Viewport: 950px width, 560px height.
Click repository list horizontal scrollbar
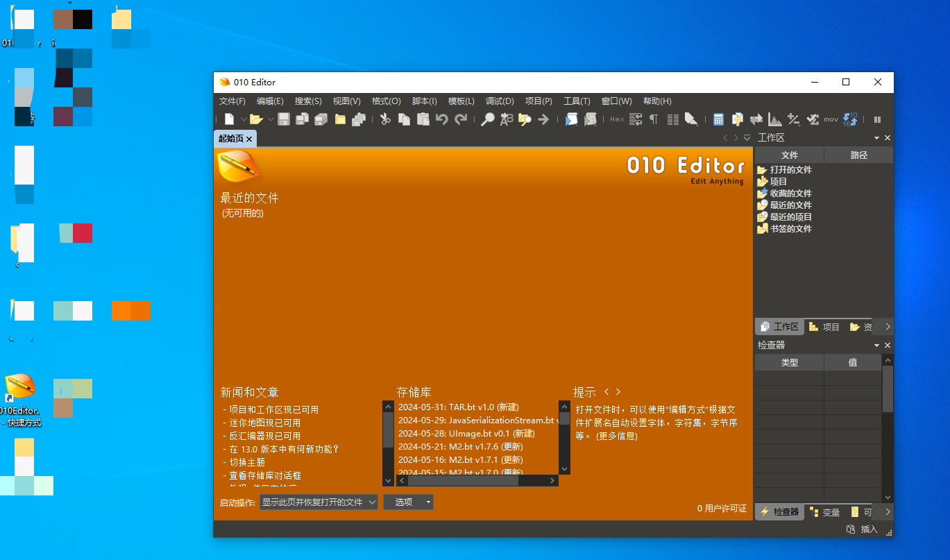point(477,480)
